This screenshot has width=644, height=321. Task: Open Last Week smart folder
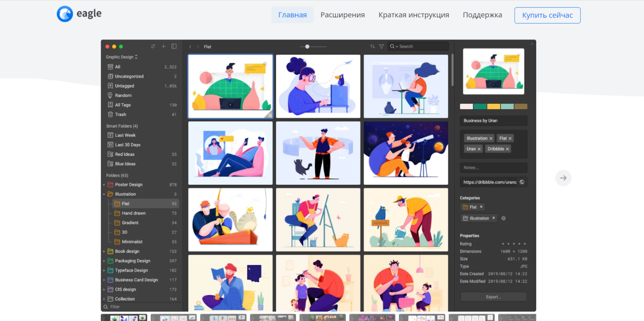pos(142,135)
